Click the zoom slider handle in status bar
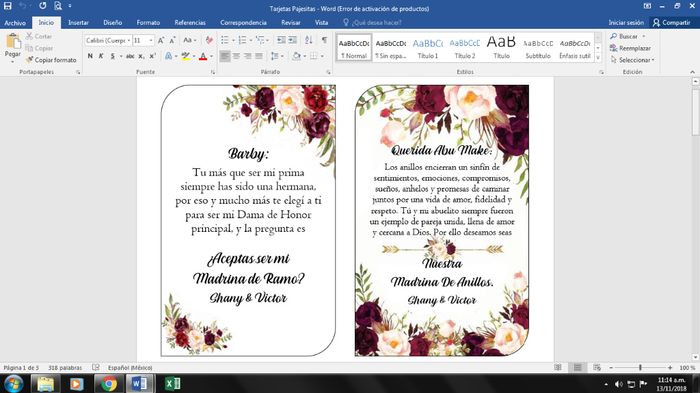 [640, 368]
